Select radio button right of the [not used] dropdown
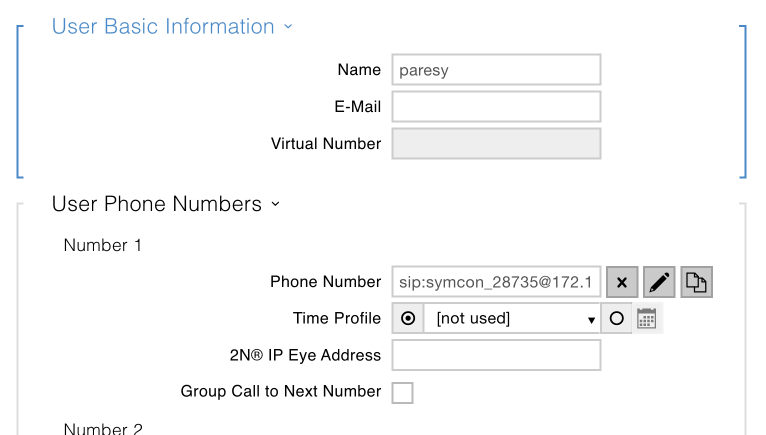Image resolution: width=766 pixels, height=435 pixels. pos(616,319)
